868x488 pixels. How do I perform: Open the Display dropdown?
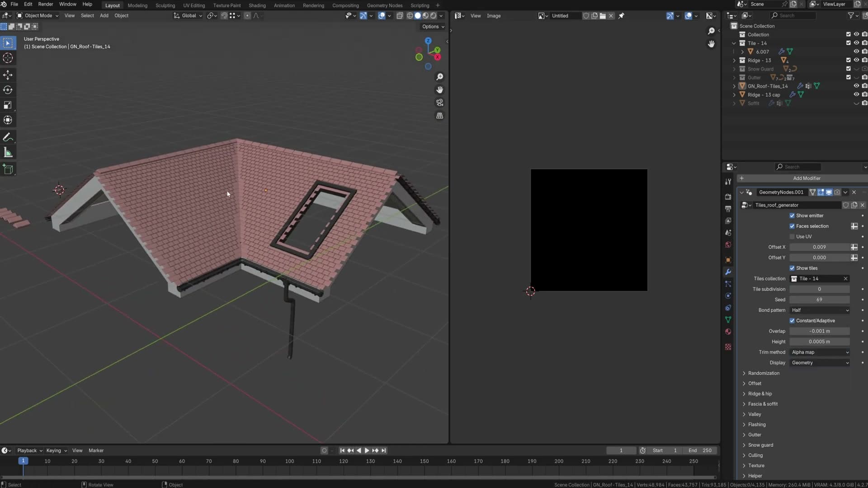click(820, 363)
